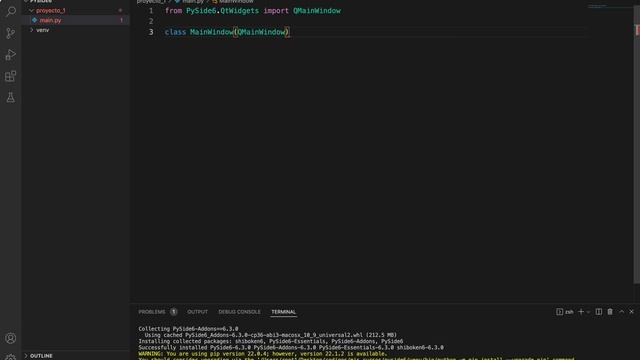This screenshot has height=360, width=640.
Task: Click QMainWindow in the import line
Action: [x=317, y=11]
